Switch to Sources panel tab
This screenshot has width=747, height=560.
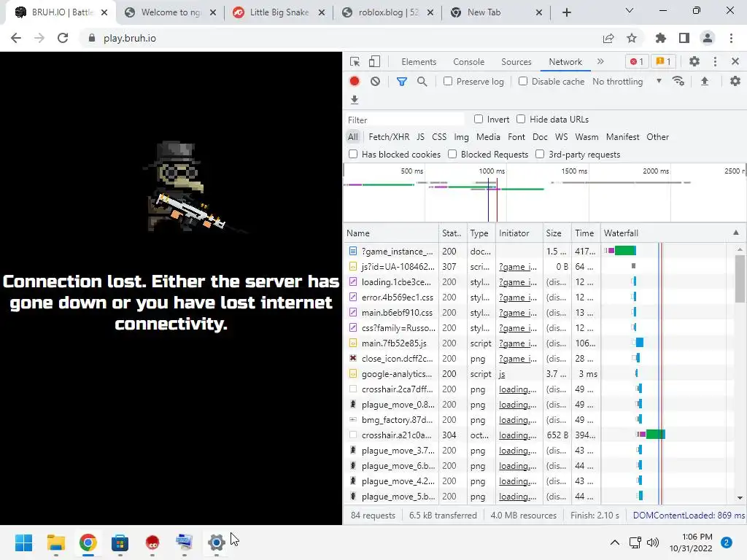point(516,62)
